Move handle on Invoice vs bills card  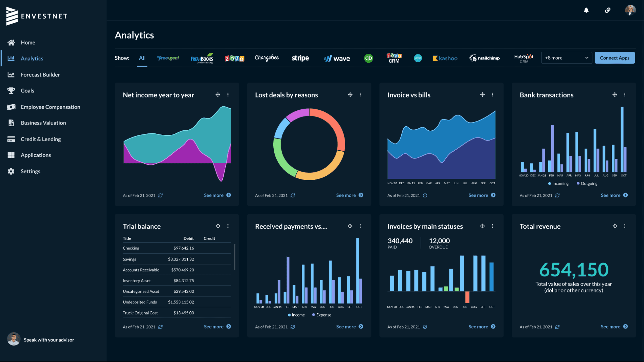482,95
